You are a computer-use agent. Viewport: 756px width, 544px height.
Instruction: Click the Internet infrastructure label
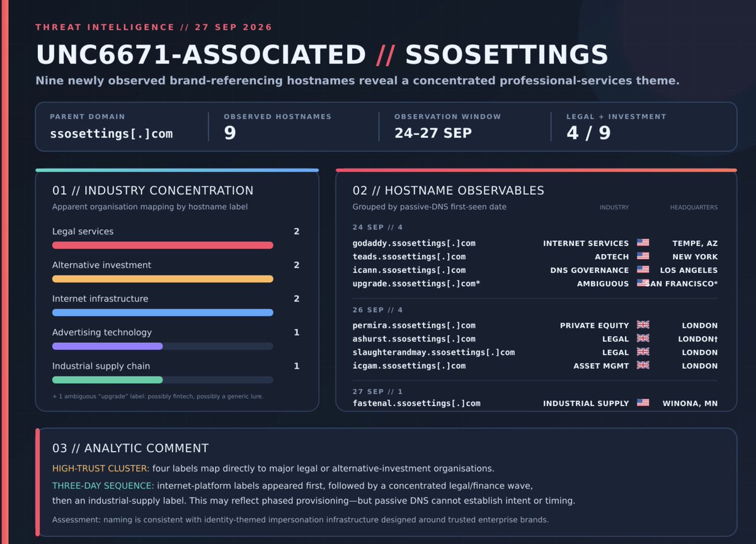coord(100,299)
